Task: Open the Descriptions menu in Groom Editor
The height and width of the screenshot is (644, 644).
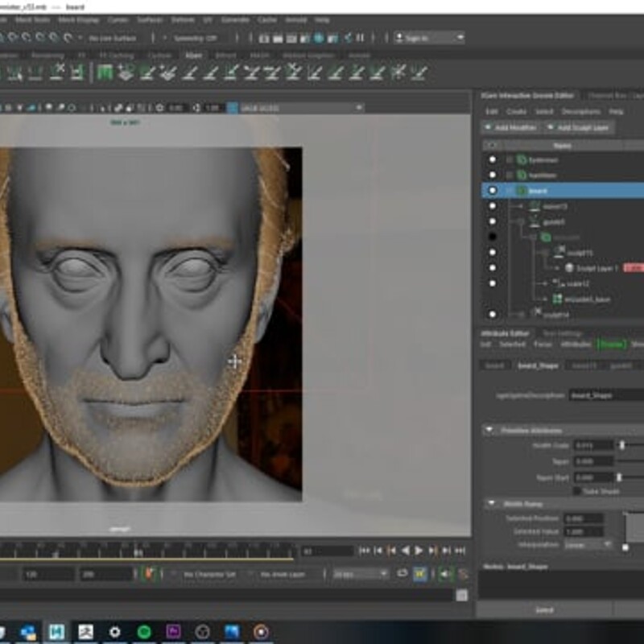Action: [x=580, y=111]
